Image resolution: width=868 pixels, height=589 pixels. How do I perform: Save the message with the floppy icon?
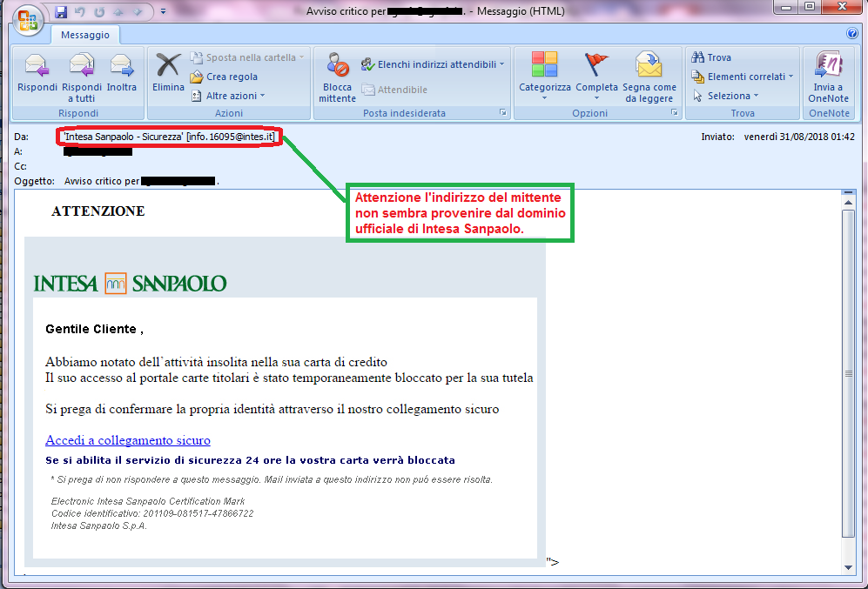[61, 11]
